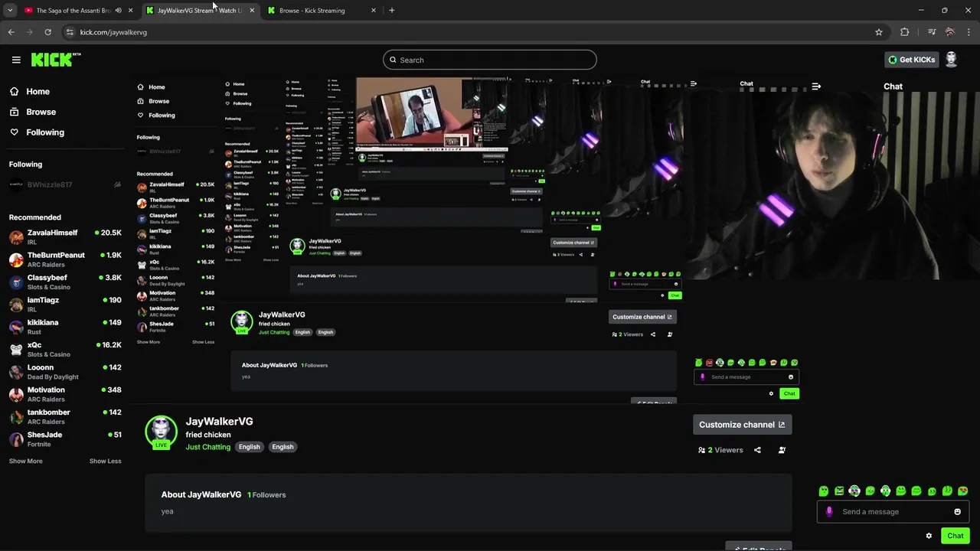Show the large 2 Viewers count below Customize channel
Viewport: 980px width, 551px height.
[720, 450]
